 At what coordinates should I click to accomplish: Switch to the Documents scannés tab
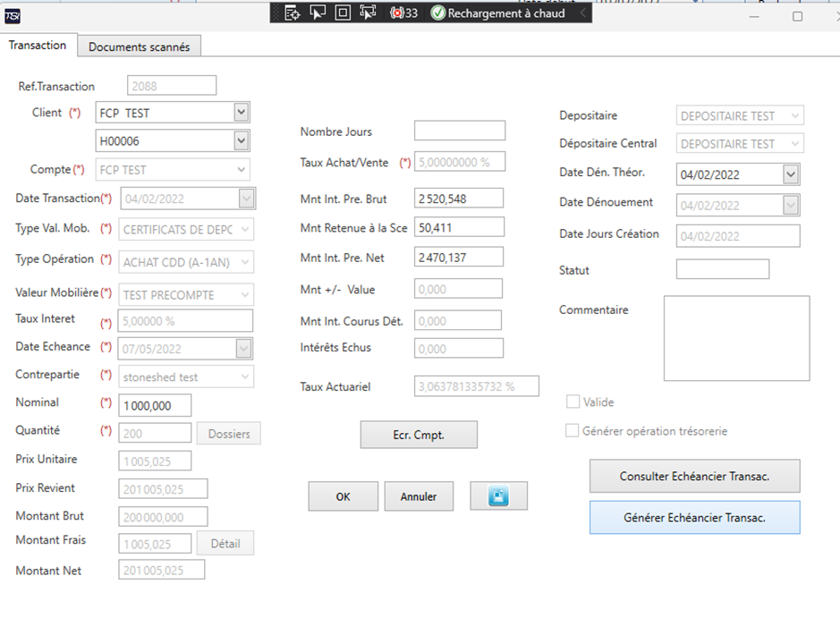140,47
